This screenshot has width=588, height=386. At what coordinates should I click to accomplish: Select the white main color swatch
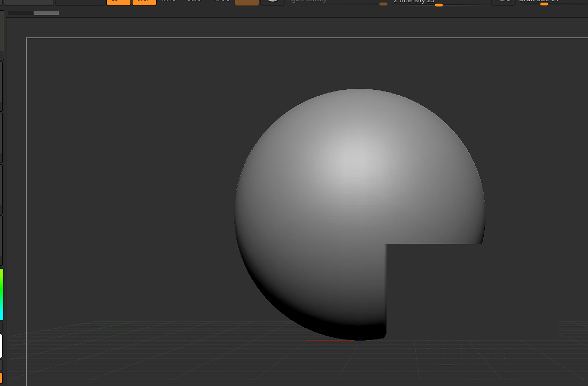[1, 346]
